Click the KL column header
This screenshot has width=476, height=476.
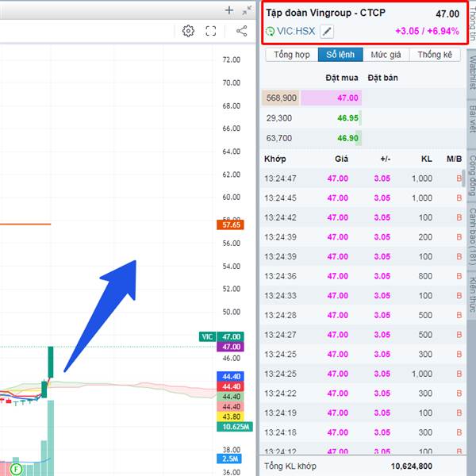pos(426,159)
